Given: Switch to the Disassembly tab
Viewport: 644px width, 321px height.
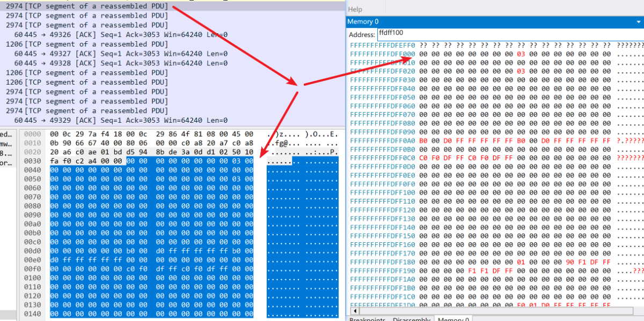Looking at the screenshot, I should pyautogui.click(x=411, y=320).
